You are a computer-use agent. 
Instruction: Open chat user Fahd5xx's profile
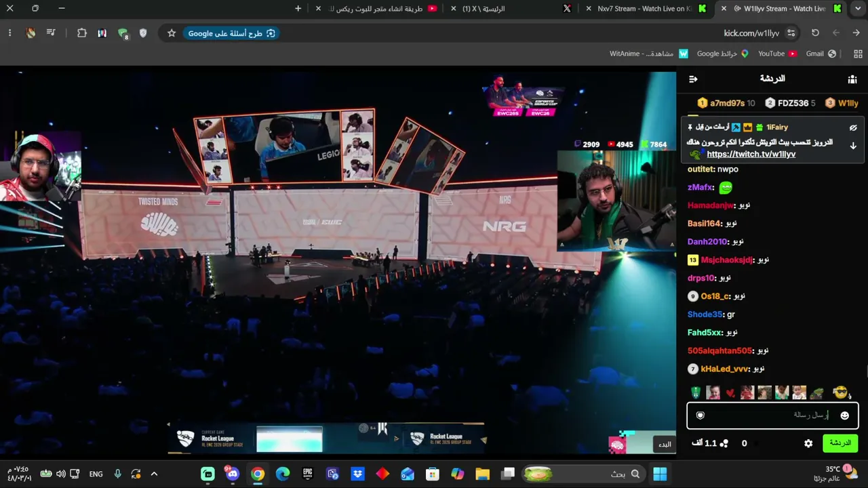pos(705,333)
